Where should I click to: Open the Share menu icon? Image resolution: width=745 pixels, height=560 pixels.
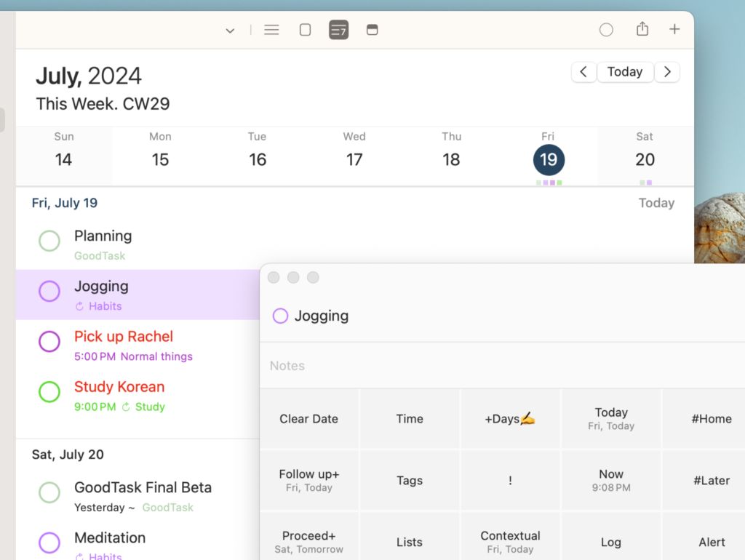pos(642,29)
